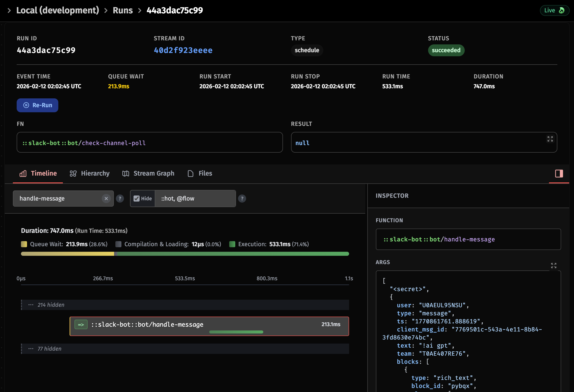The width and height of the screenshot is (574, 392).
Task: Click the expand icon on the RESULT panel
Action: tap(550, 139)
